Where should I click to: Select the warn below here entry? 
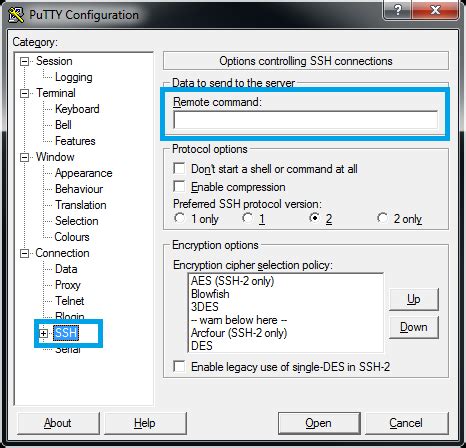click(x=239, y=320)
